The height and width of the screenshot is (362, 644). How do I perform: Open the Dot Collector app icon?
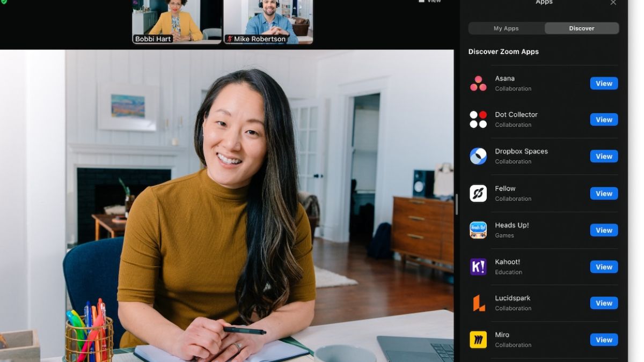pos(478,120)
